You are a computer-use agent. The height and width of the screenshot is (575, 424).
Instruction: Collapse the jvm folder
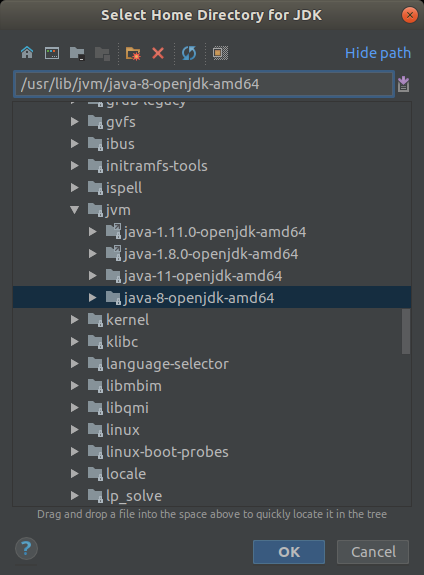click(74, 210)
